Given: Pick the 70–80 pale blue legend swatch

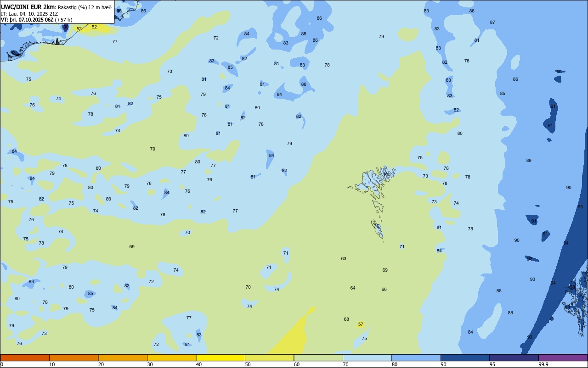Looking at the screenshot, I should pyautogui.click(x=367, y=357).
